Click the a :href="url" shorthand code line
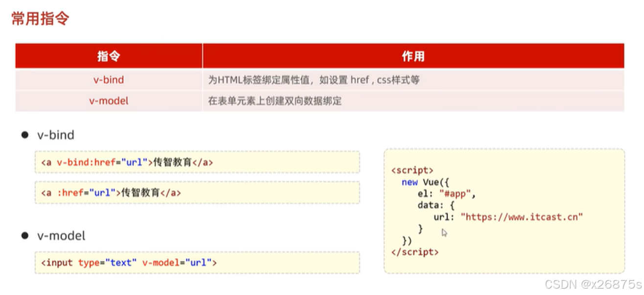644x295 pixels. click(197, 193)
